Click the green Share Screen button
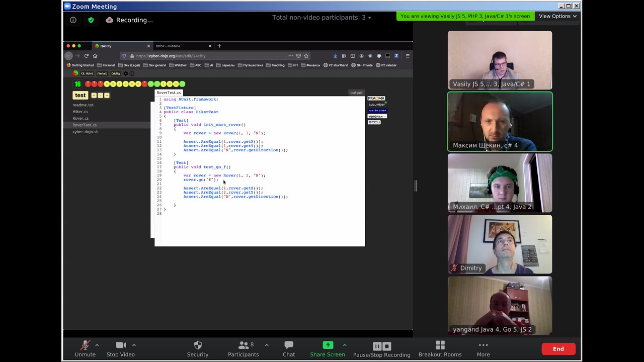Screen dimensions: 644x362 pos(328,348)
